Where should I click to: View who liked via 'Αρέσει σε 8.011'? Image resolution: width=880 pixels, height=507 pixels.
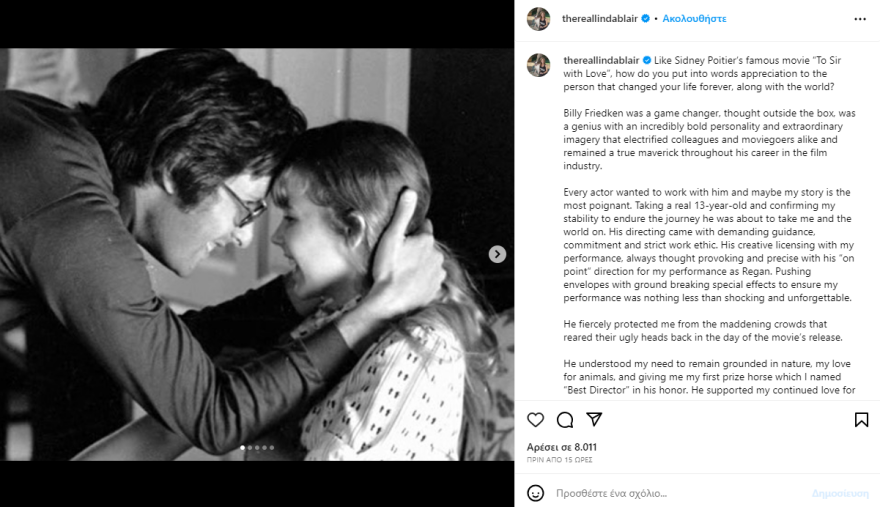tap(562, 447)
